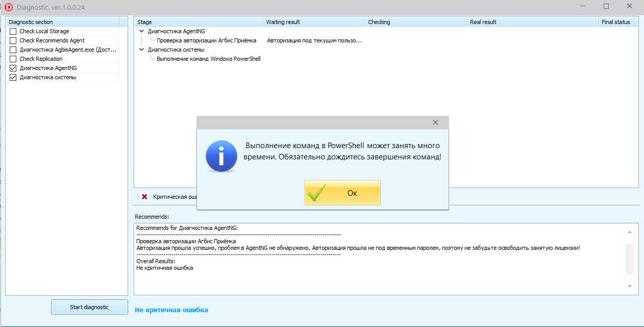Select Выполнение команд Windows PowerShell row
The height and width of the screenshot is (327, 644).
coord(208,59)
